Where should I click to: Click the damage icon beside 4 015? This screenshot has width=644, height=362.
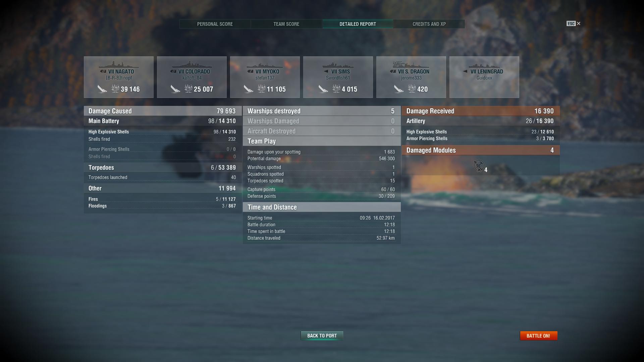pyautogui.click(x=336, y=89)
